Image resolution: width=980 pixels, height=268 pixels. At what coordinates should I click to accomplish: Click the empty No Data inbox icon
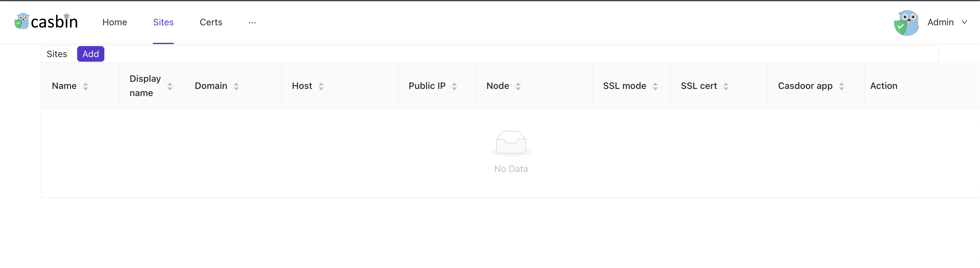511,143
